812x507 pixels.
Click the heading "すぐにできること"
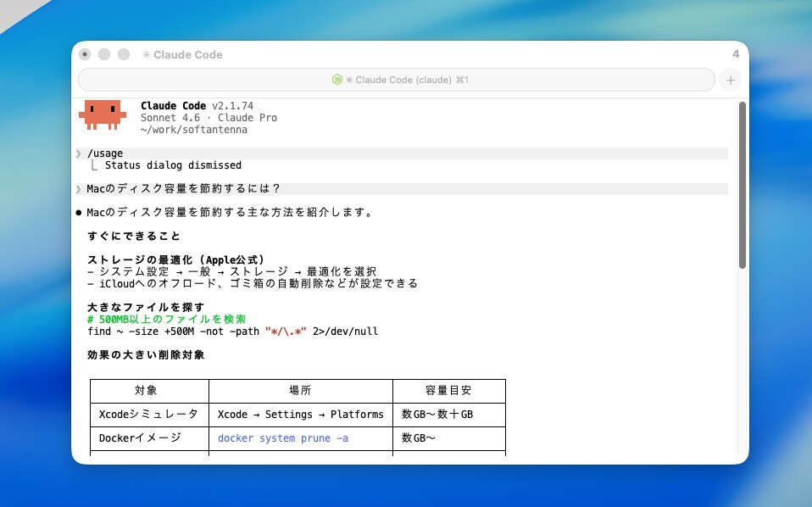(x=134, y=237)
